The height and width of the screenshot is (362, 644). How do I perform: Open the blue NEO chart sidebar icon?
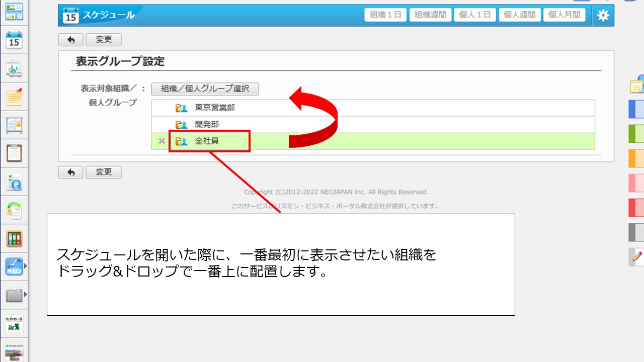(x=14, y=266)
